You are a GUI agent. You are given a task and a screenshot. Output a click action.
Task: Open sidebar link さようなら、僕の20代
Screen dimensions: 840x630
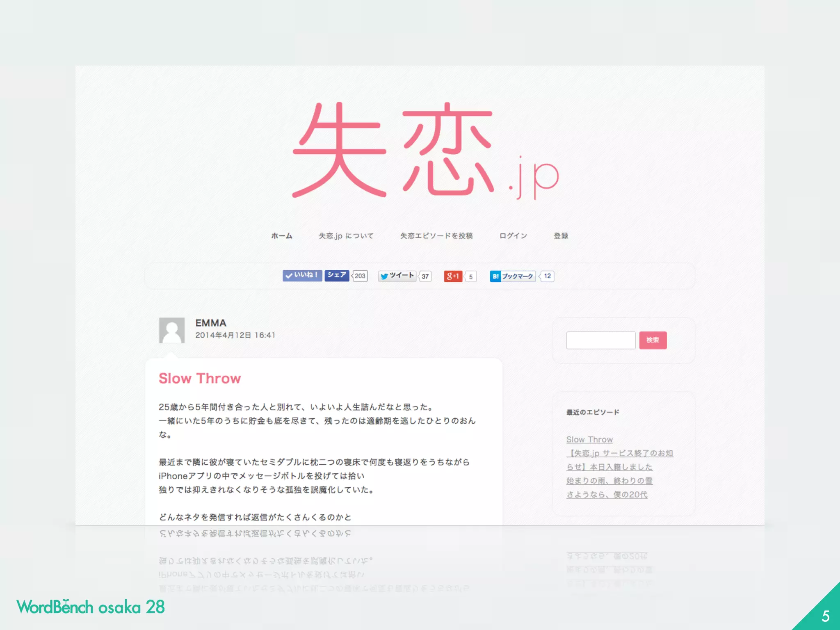(607, 495)
